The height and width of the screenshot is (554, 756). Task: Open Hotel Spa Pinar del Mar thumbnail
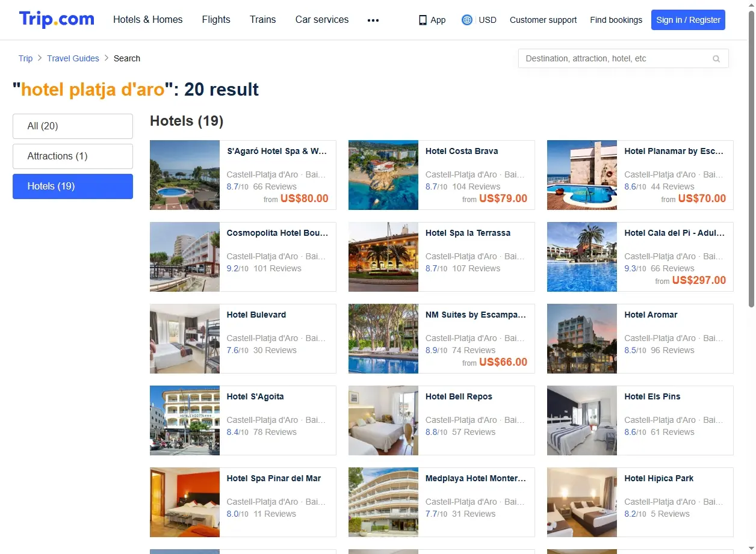(185, 502)
